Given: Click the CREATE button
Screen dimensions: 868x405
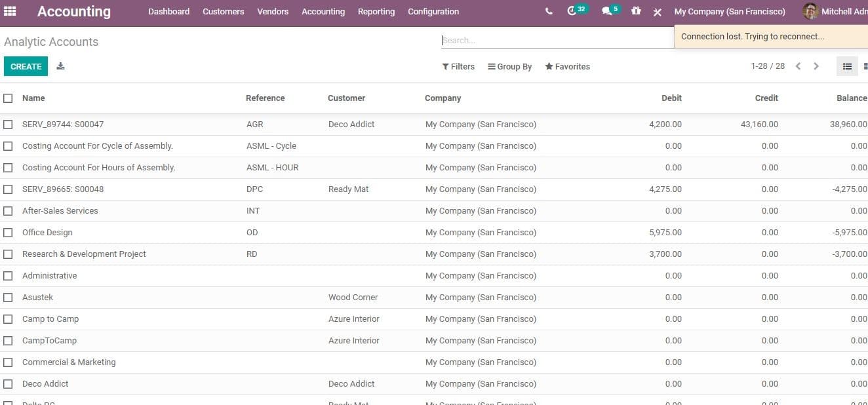Looking at the screenshot, I should point(26,66).
